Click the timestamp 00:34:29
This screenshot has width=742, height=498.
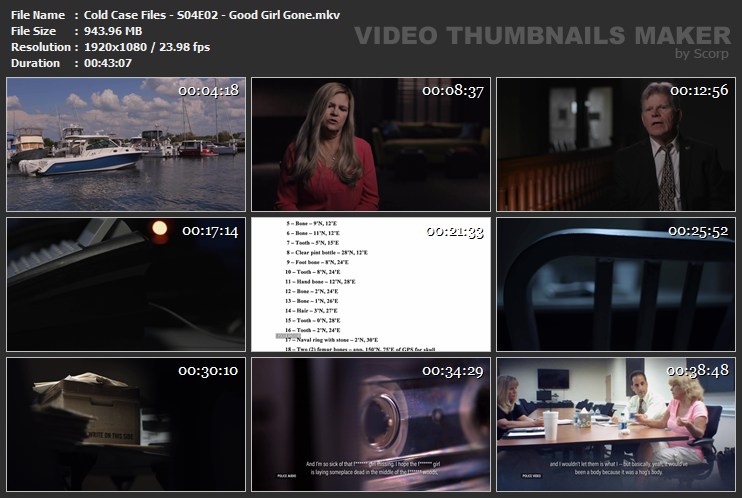(x=453, y=372)
